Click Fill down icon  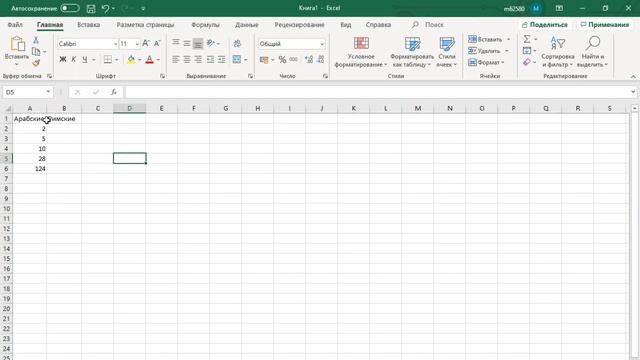point(527,51)
